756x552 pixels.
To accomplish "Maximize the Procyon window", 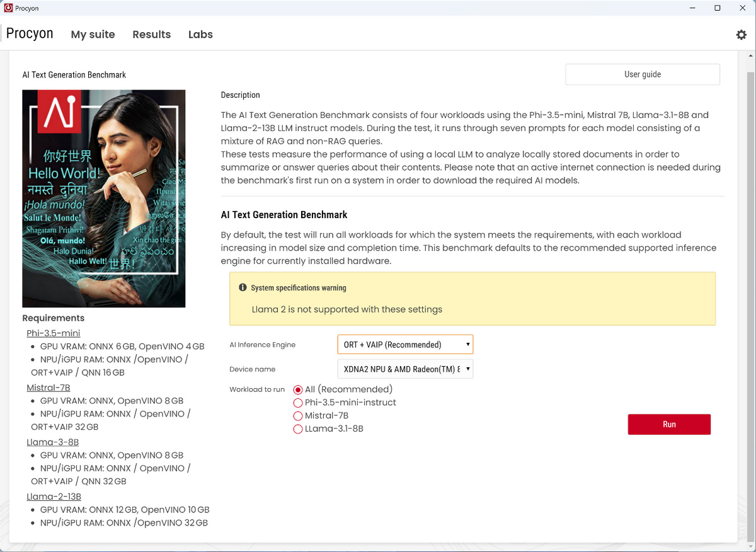I will 717,8.
